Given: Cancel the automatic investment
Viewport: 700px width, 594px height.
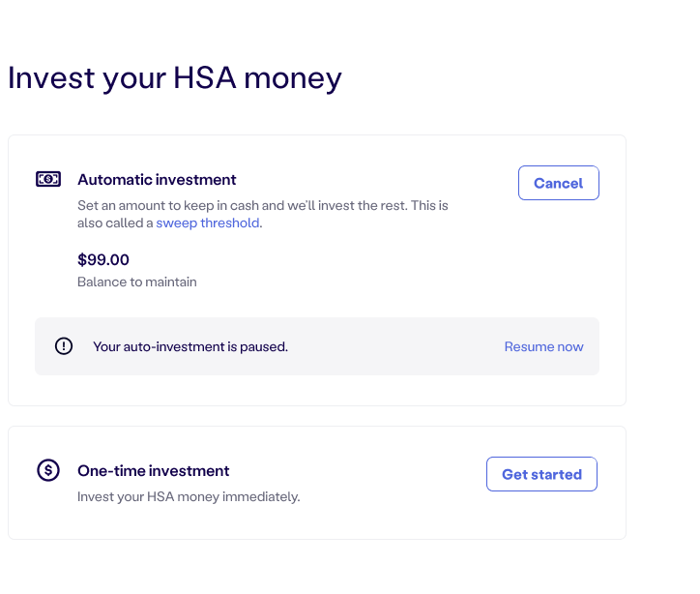Looking at the screenshot, I should (x=559, y=183).
